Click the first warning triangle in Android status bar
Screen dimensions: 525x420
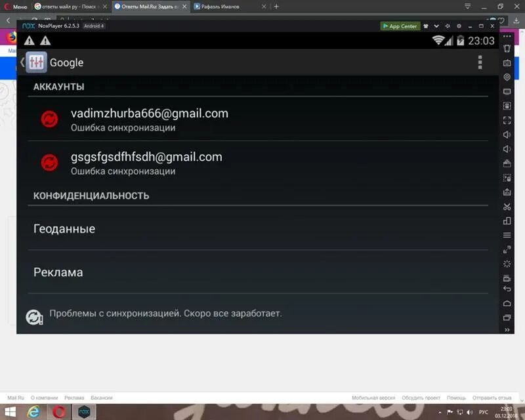[x=29, y=41]
